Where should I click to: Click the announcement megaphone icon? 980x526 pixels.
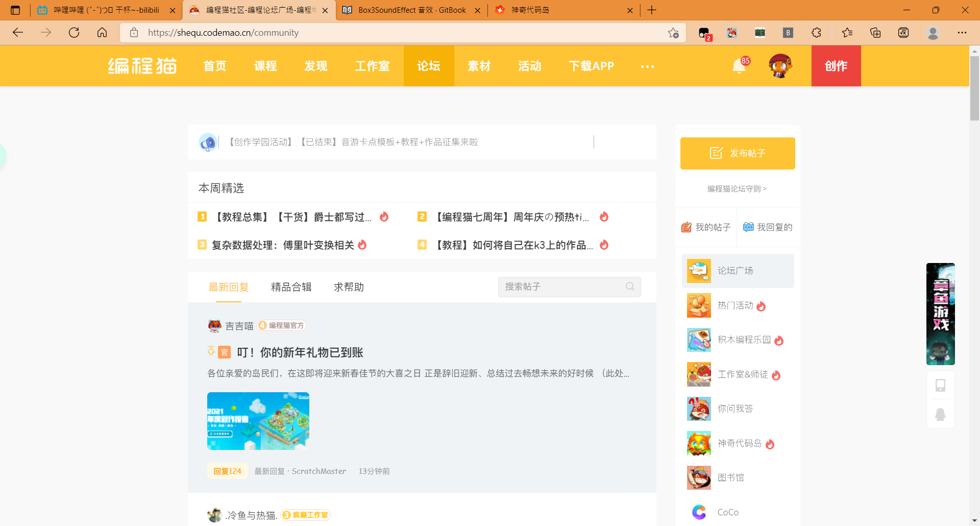[208, 142]
